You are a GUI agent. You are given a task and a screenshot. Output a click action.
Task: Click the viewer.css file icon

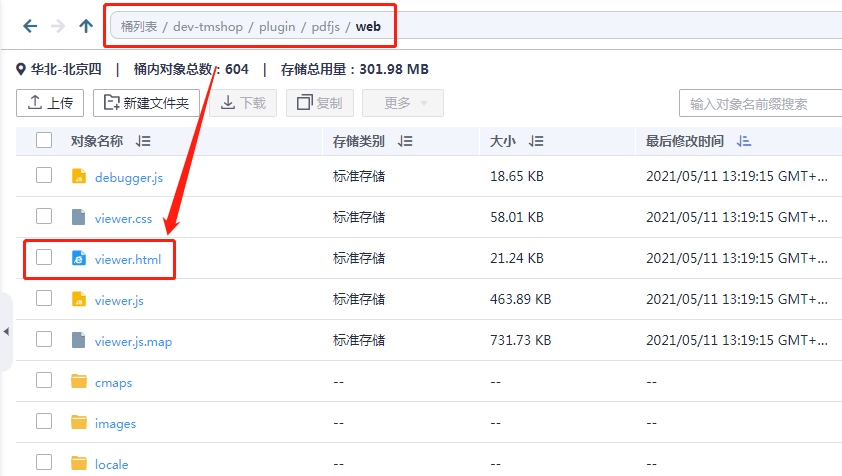79,217
